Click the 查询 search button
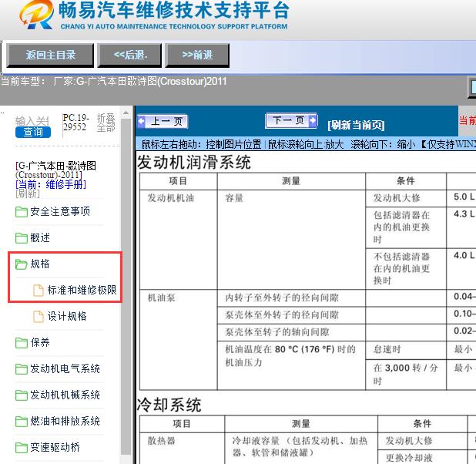This screenshot has width=476, height=464. (x=33, y=132)
